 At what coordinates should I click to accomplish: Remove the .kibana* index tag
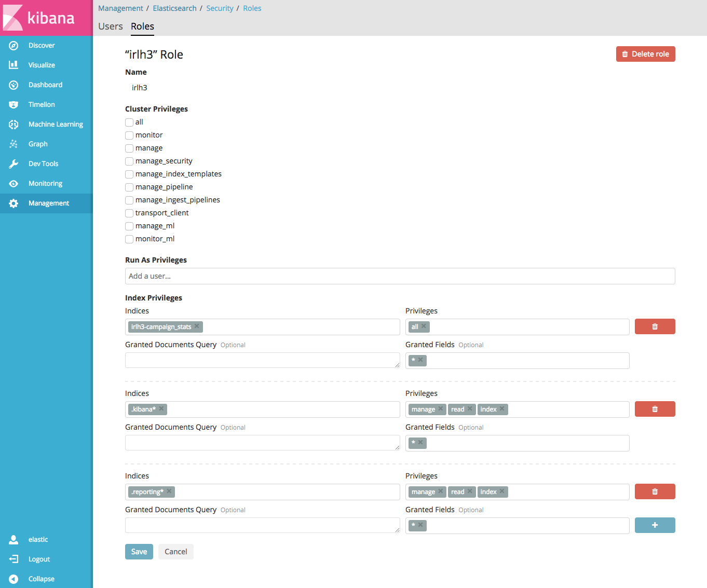tap(161, 409)
